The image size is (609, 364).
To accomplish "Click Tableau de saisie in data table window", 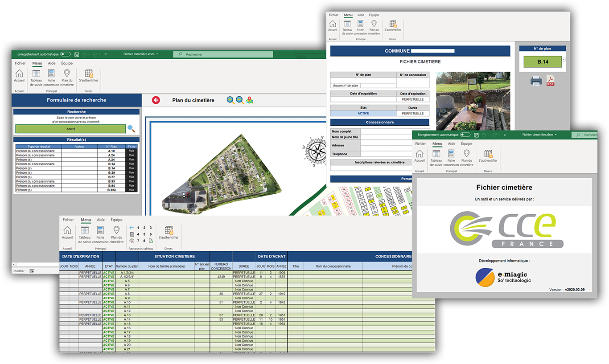I will coord(85,235).
